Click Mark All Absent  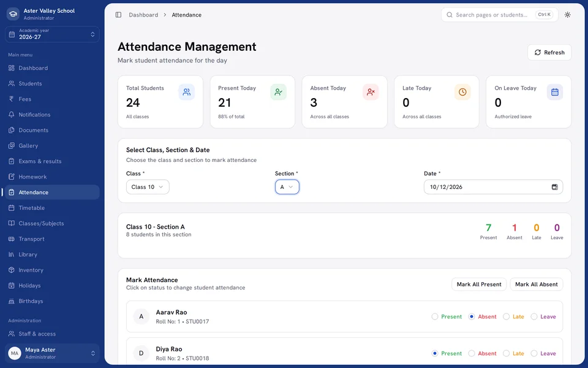(x=537, y=284)
